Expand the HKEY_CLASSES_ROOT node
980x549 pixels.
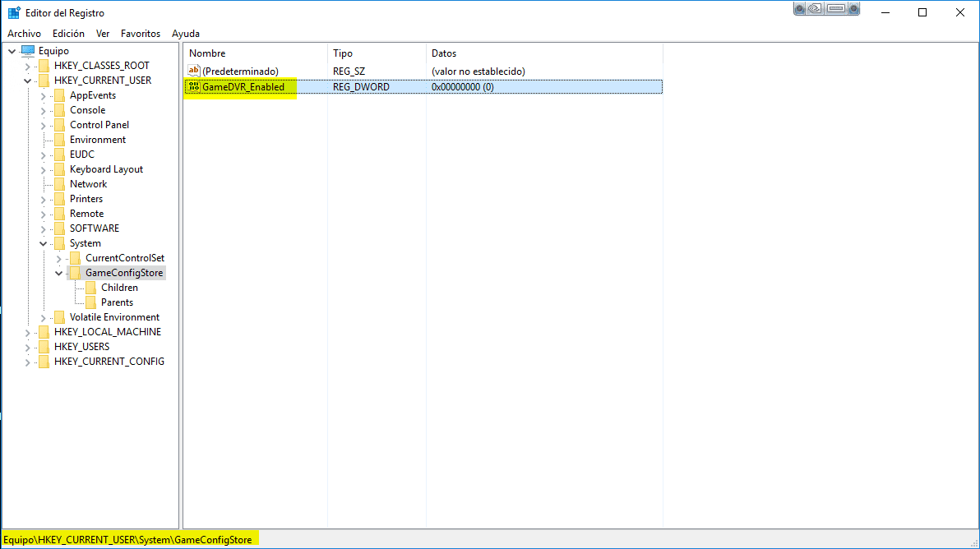coord(28,66)
